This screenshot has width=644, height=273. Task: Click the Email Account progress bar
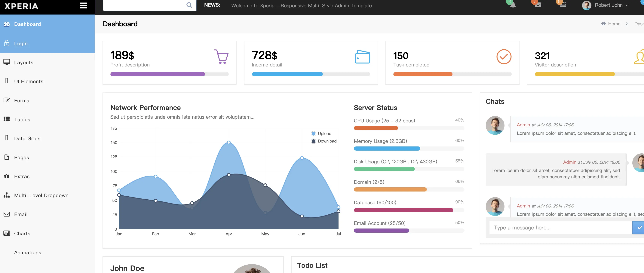[409, 231]
